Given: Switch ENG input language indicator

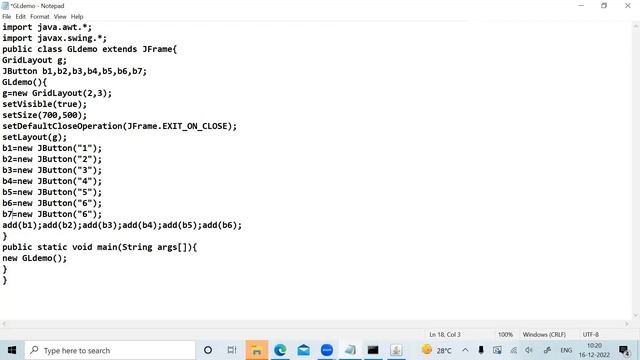Looking at the screenshot, I should coord(566,350).
